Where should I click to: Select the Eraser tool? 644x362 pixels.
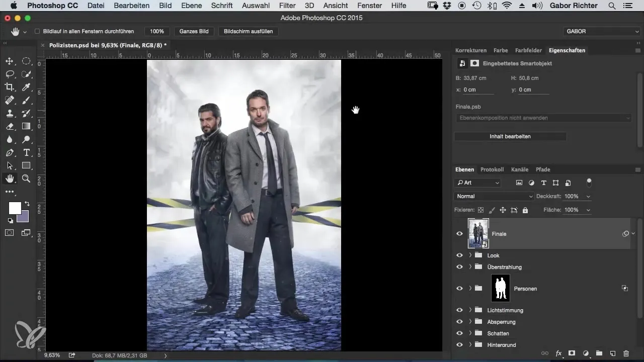coord(9,127)
